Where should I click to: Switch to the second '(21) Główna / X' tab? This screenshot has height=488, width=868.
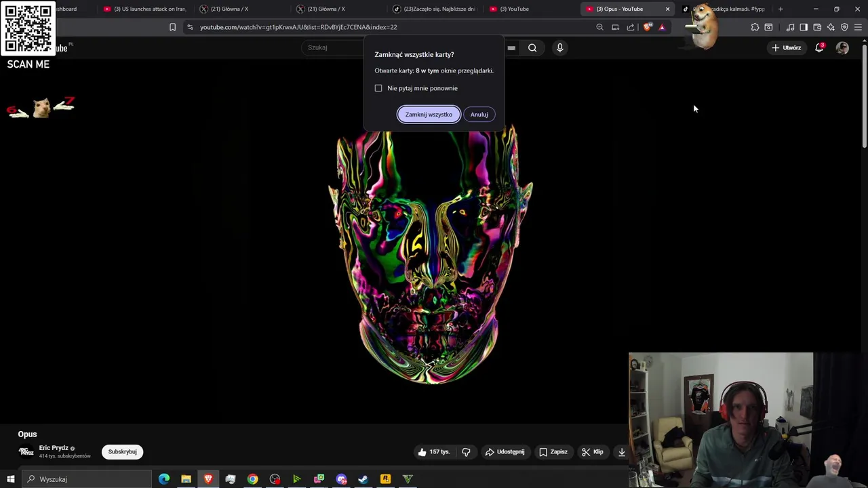pos(339,9)
